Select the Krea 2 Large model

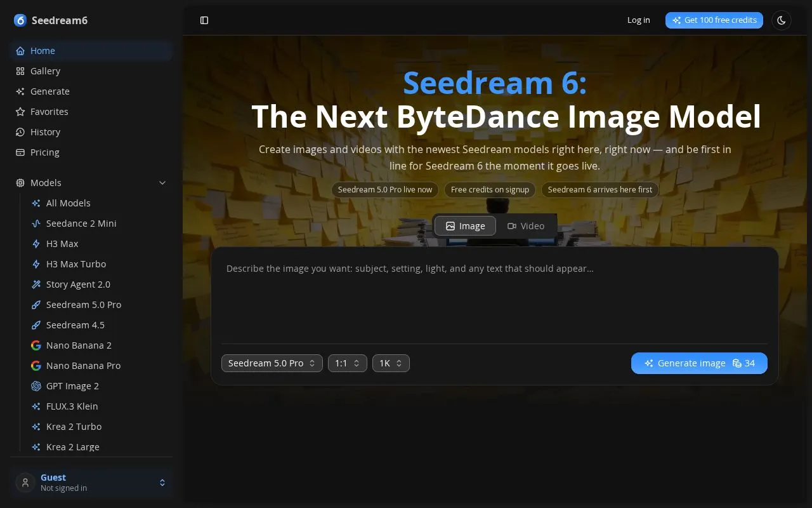99,447
